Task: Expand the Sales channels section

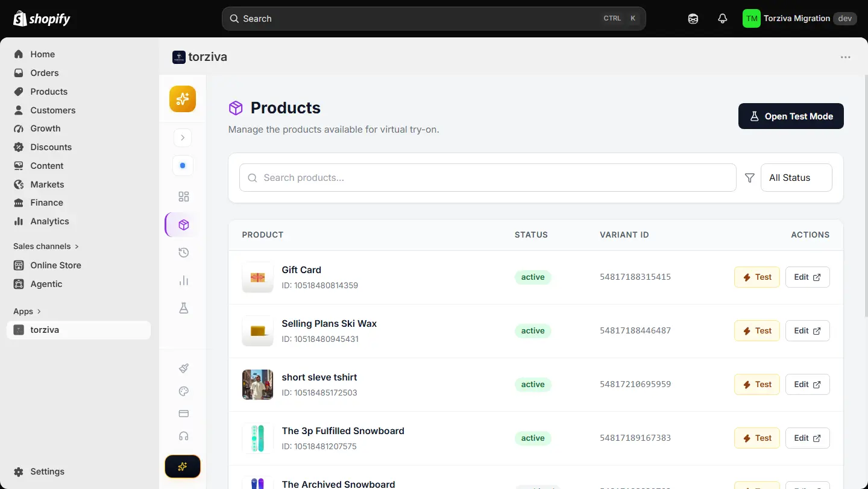Action: click(46, 246)
